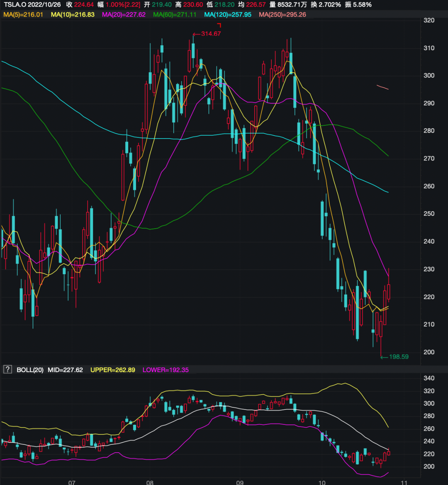Click the 300 price level on main axis
448x485 pixels.
429,76
